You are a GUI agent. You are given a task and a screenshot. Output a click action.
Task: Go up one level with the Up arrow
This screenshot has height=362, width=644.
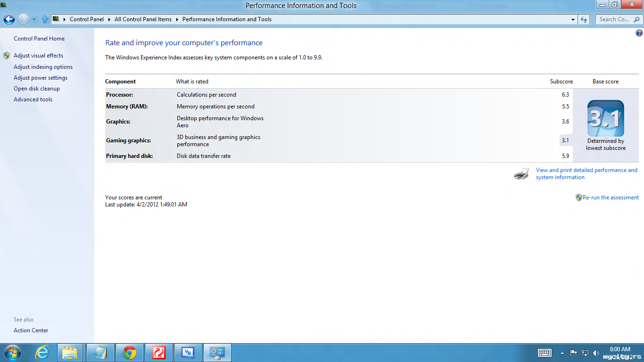[45, 19]
